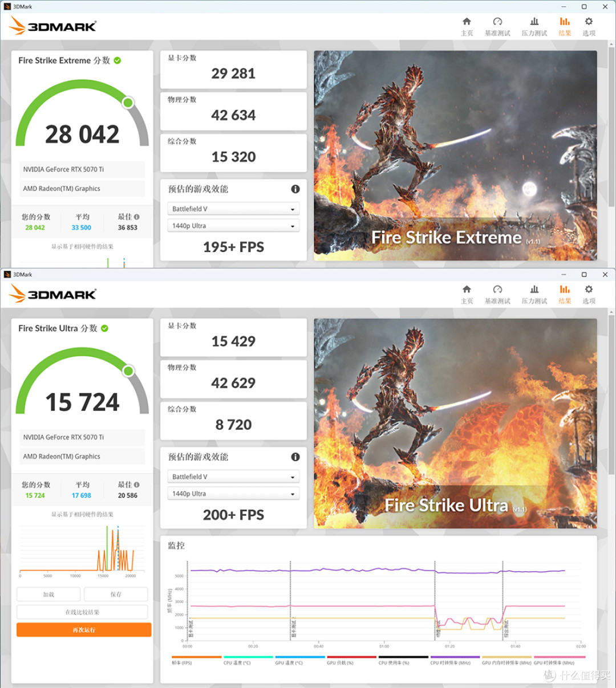Screen dimensions: 616x688
Task: Click NVIDIA GeForce RTX 5070 Ti in the Extreme window
Action: pos(82,169)
